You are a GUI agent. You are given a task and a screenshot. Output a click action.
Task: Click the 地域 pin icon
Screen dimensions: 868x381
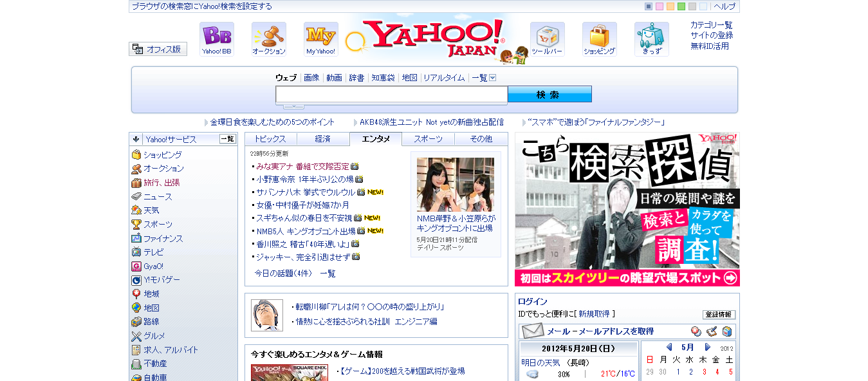[x=136, y=294]
